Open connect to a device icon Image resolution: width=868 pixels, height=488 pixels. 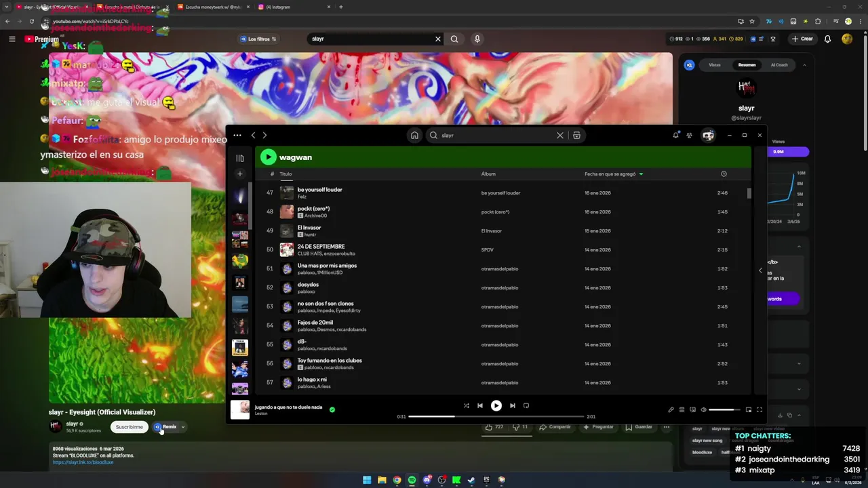[x=692, y=409]
